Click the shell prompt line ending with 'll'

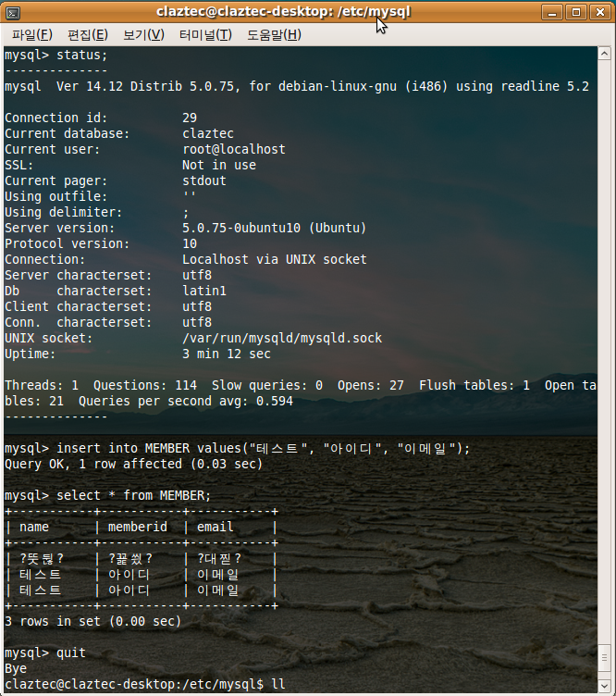click(x=144, y=685)
